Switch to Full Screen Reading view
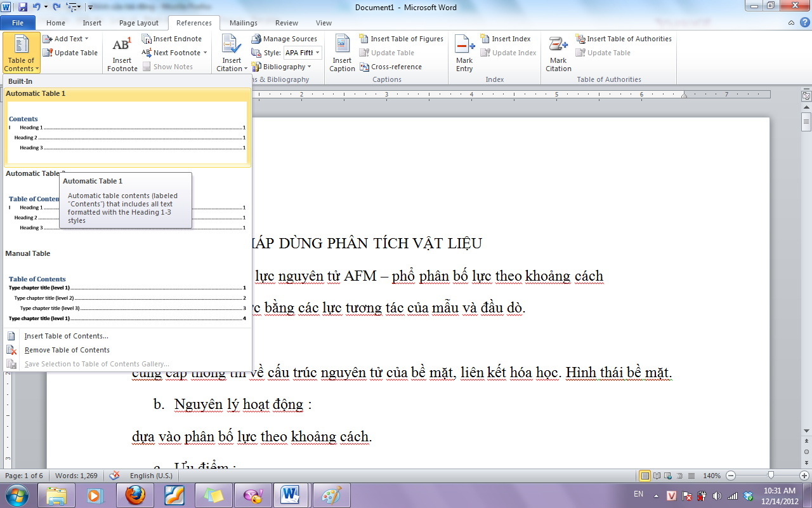 click(x=657, y=476)
